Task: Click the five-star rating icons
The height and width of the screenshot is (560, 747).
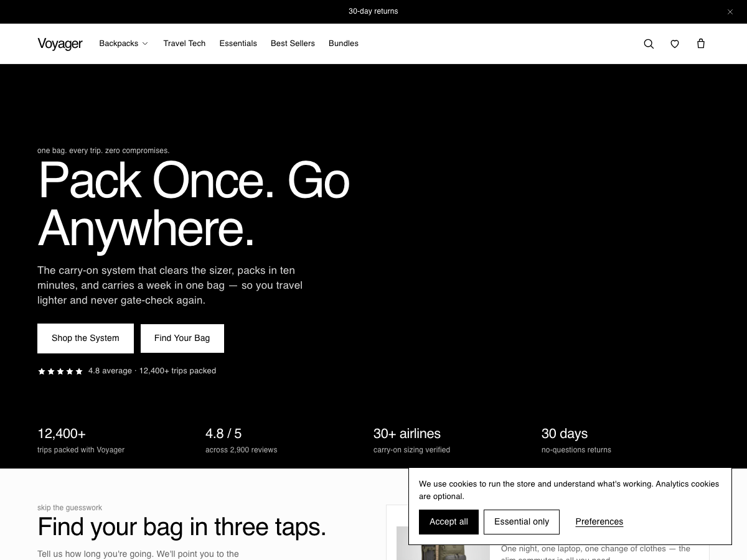Action: tap(60, 371)
